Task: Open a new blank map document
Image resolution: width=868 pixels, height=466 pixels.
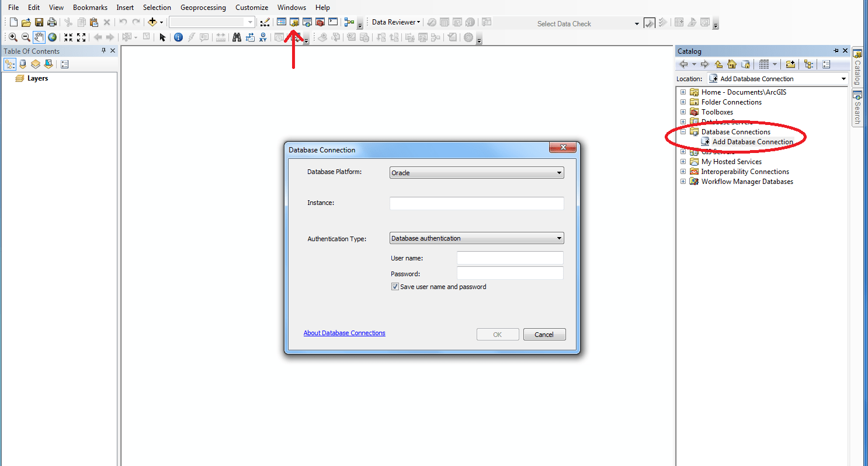Action: [x=13, y=22]
